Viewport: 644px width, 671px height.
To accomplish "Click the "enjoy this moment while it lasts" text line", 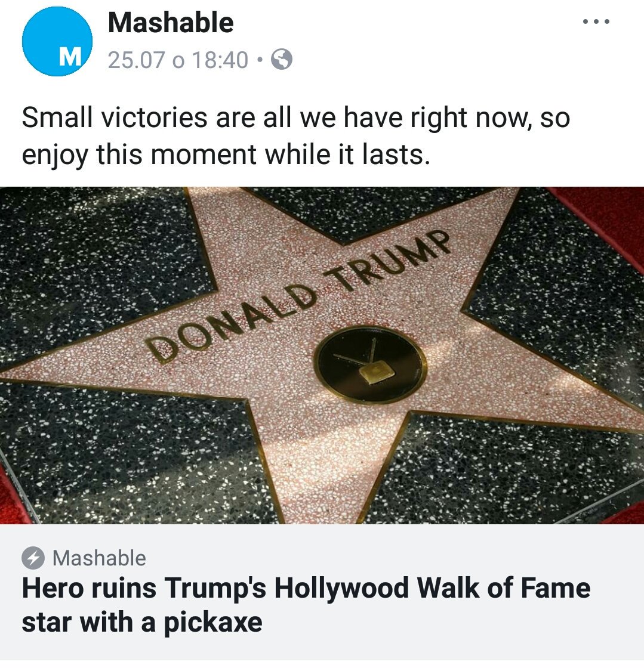I will point(226,155).
